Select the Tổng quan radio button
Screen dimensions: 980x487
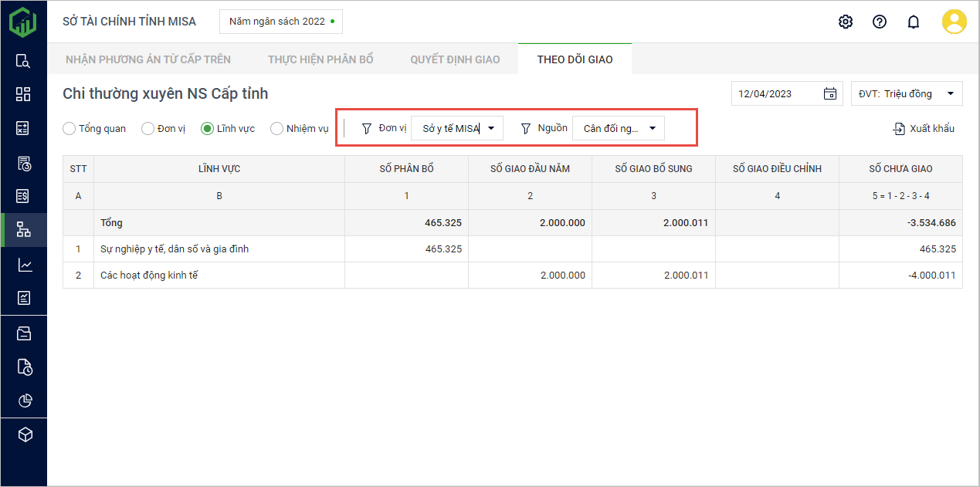[70, 129]
